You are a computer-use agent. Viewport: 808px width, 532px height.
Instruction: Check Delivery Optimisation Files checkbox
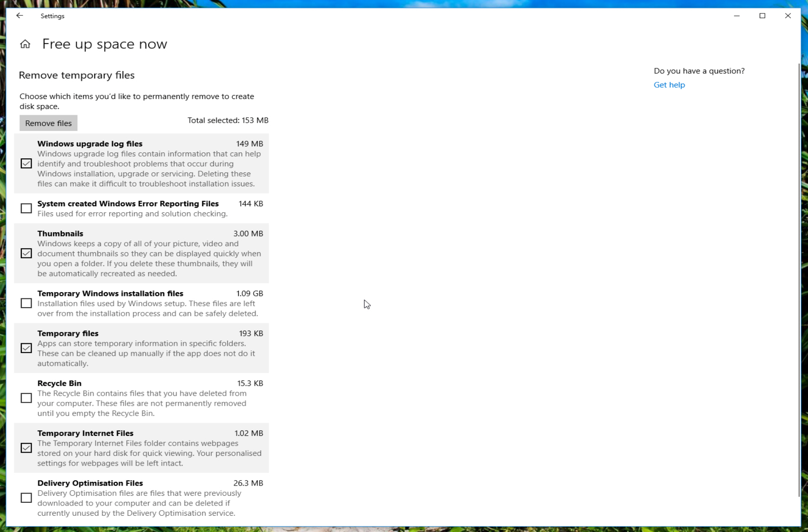pos(26,498)
